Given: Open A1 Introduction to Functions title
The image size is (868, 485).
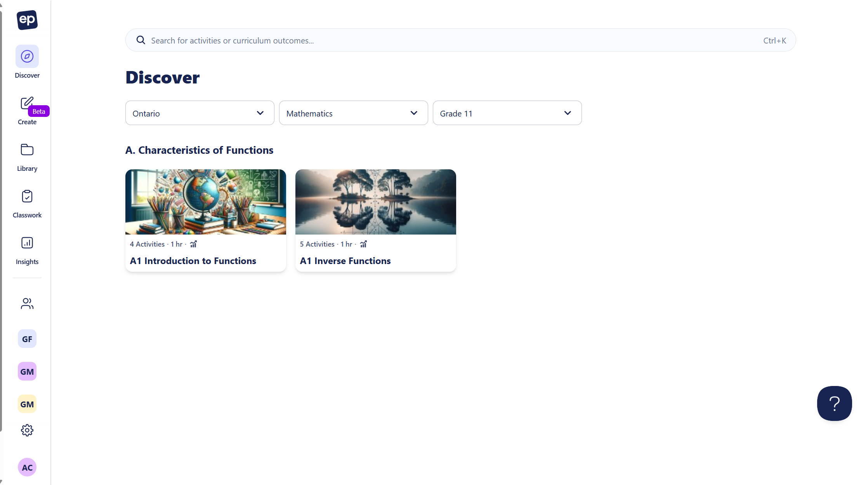Looking at the screenshot, I should click(x=193, y=261).
